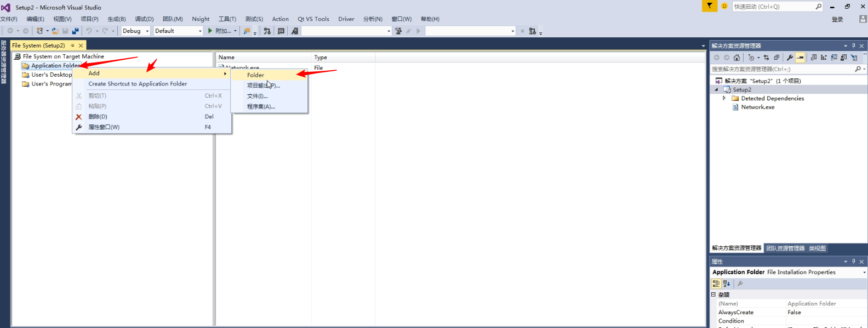The width and height of the screenshot is (868, 328).
Task: Click the search magnifier in Solution Explorer search
Action: click(858, 69)
